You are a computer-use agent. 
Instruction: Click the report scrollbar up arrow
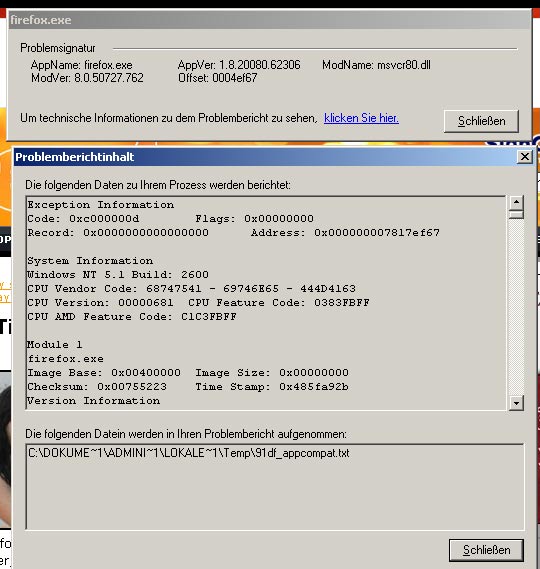(516, 202)
